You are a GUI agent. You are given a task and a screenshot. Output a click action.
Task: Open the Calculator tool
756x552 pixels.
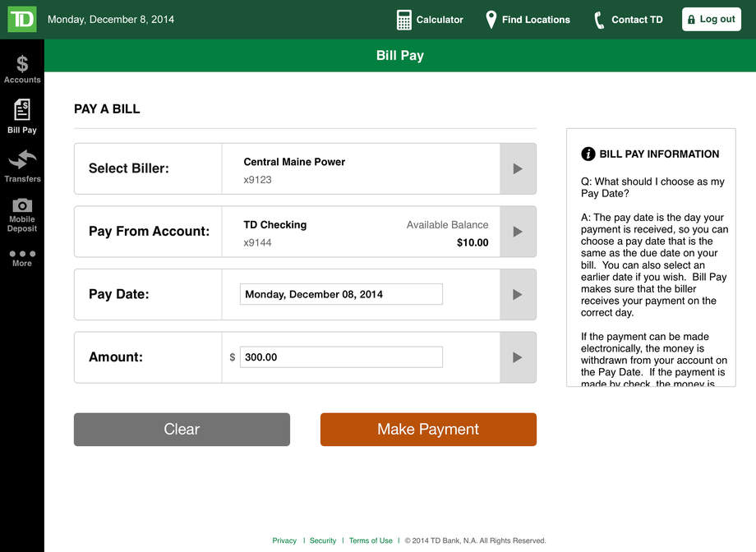430,20
